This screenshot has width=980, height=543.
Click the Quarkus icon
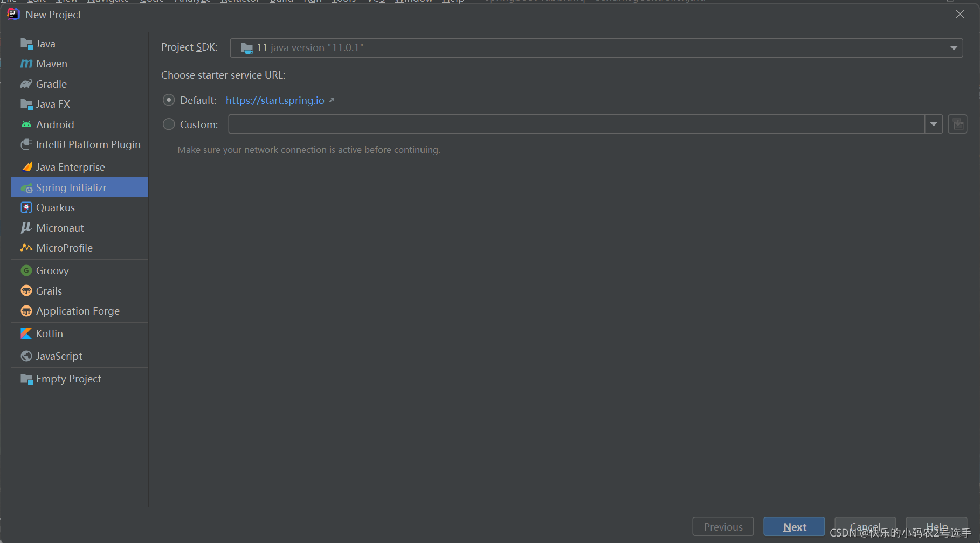click(26, 207)
